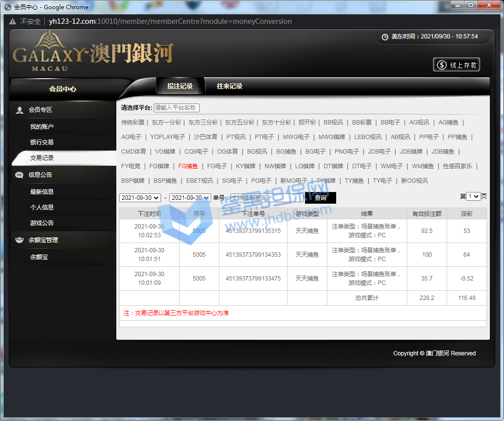Click the 余额宝管理 ingot icon
Screen dimensions: 504x421
click(x=19, y=240)
